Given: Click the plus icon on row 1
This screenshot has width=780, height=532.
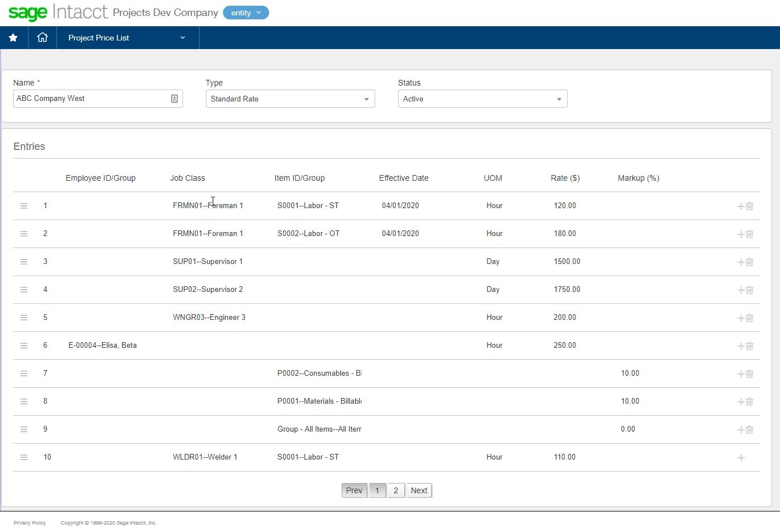Looking at the screenshot, I should click(741, 206).
